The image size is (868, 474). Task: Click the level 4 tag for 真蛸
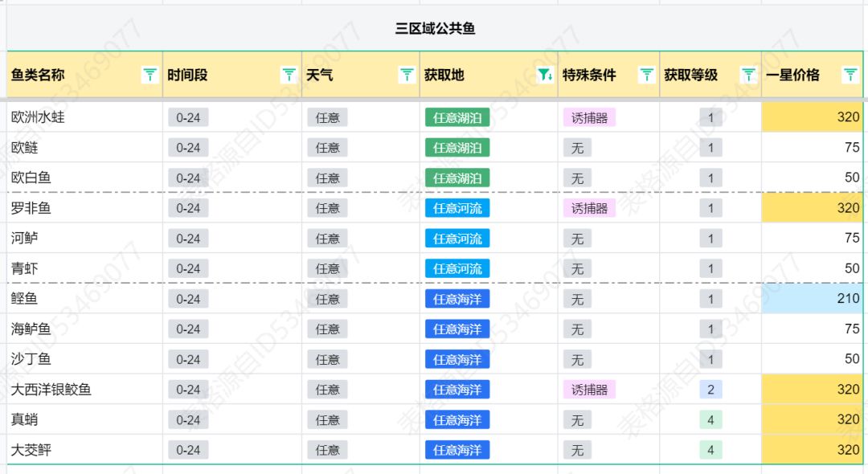pos(710,419)
